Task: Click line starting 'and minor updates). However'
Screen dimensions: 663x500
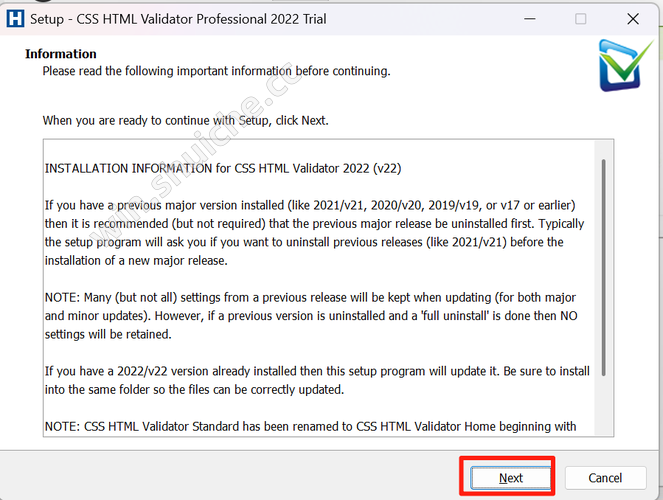Action: tap(311, 316)
